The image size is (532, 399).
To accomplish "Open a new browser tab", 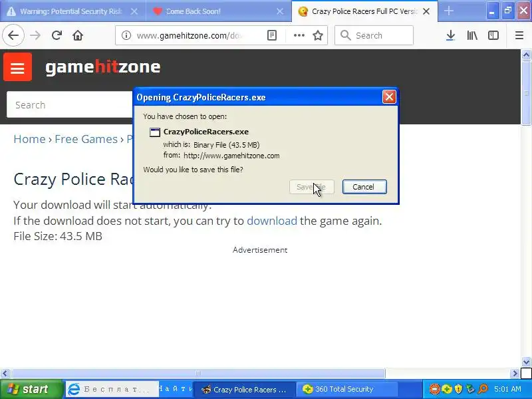I will click(x=448, y=11).
